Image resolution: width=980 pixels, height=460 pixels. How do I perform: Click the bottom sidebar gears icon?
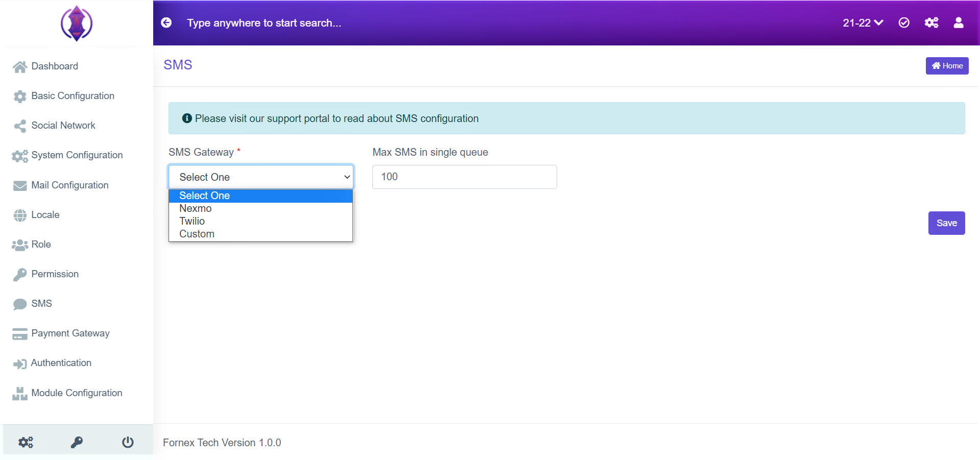[x=26, y=442]
